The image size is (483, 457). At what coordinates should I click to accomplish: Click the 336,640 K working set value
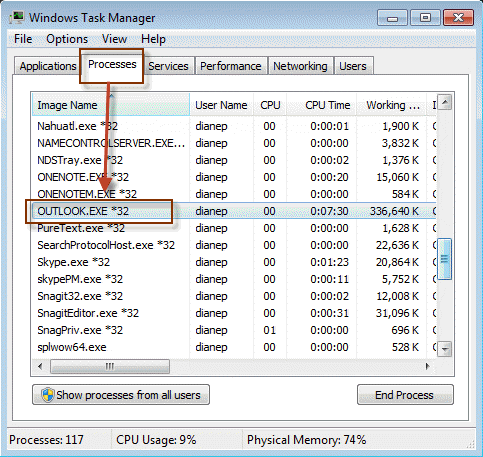click(x=394, y=211)
